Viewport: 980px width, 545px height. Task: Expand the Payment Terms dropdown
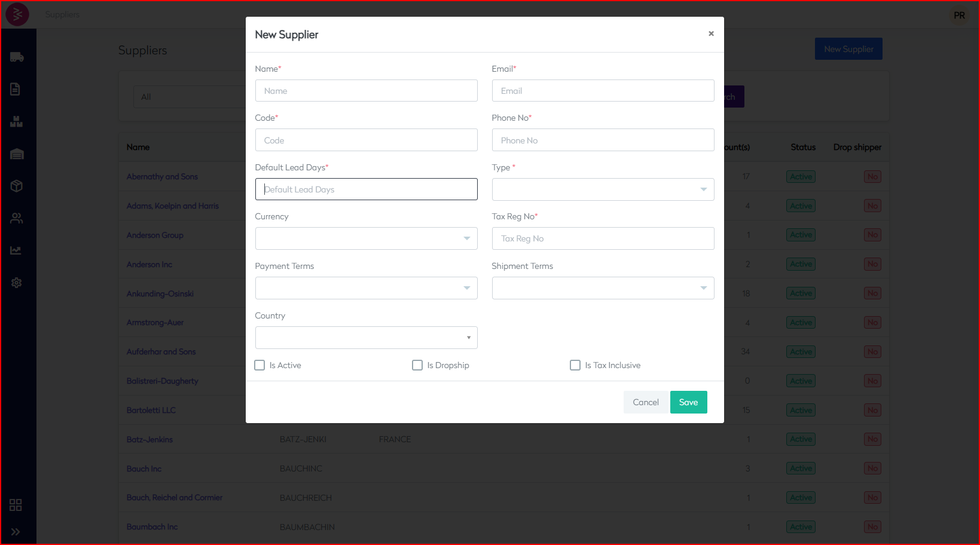coord(366,288)
